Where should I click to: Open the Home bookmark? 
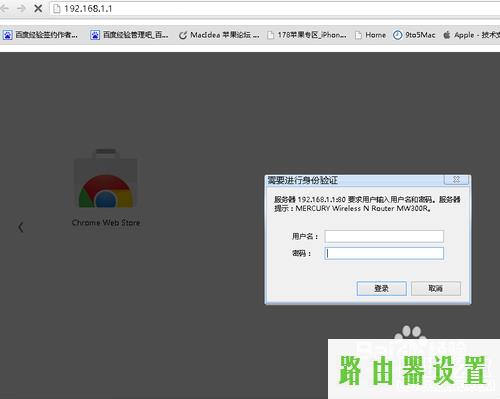click(370, 35)
